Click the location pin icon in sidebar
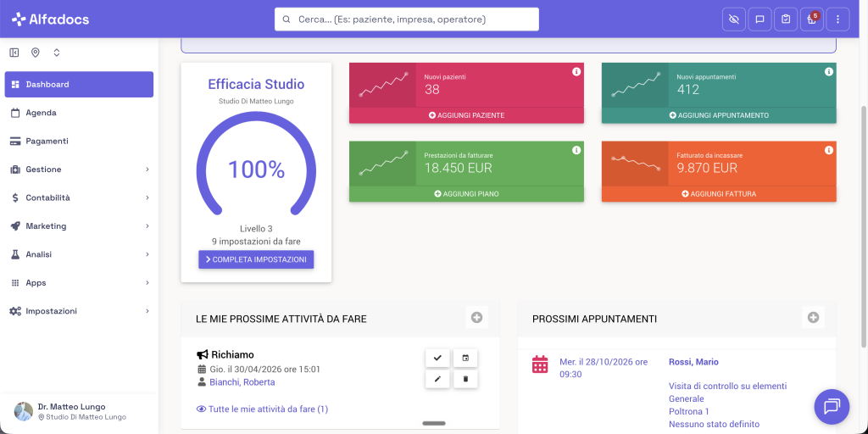The image size is (868, 434). tap(36, 53)
